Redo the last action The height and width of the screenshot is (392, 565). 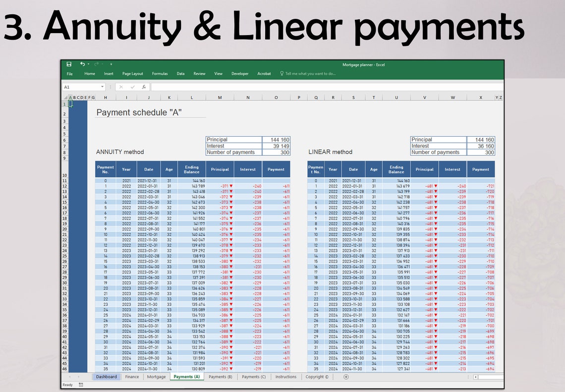click(97, 64)
